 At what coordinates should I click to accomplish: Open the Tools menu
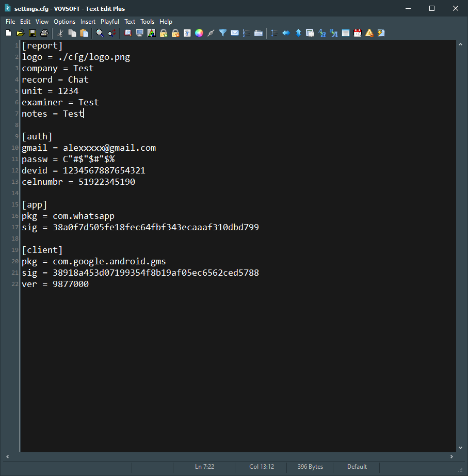[147, 22]
